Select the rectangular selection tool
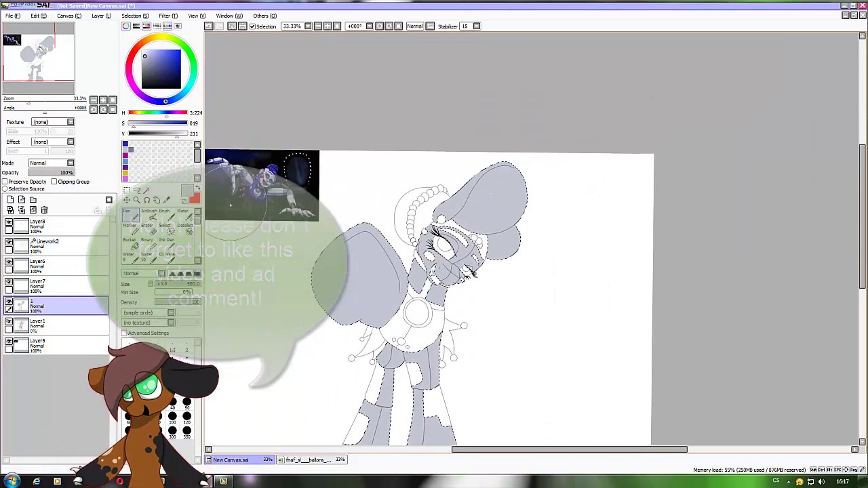Screen dimensions: 868x488 [x=126, y=190]
